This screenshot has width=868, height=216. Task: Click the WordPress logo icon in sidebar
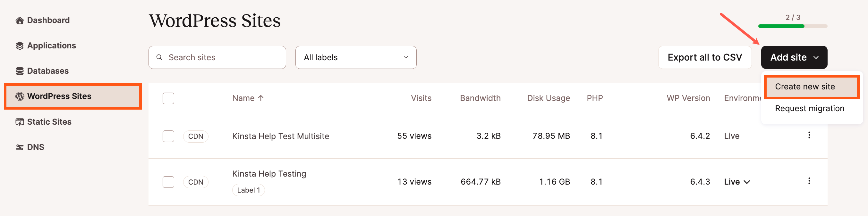[20, 96]
